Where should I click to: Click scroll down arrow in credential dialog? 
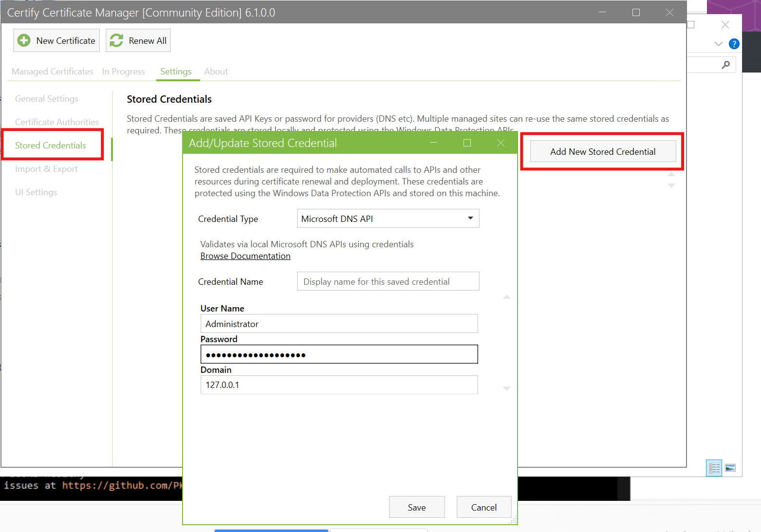point(507,388)
